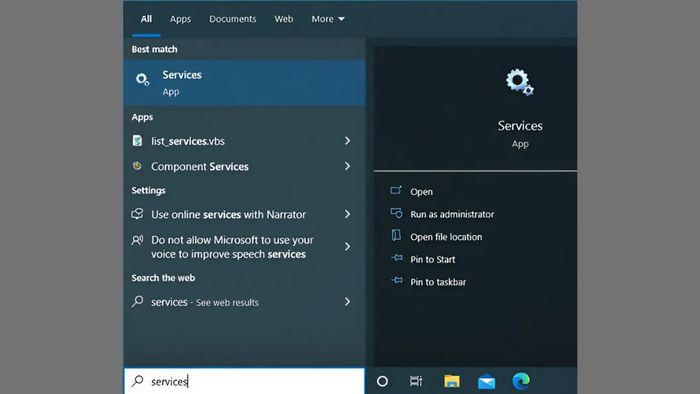The image size is (700, 394).
Task: Expand Use online services with Narrator arrow
Action: [x=347, y=214]
